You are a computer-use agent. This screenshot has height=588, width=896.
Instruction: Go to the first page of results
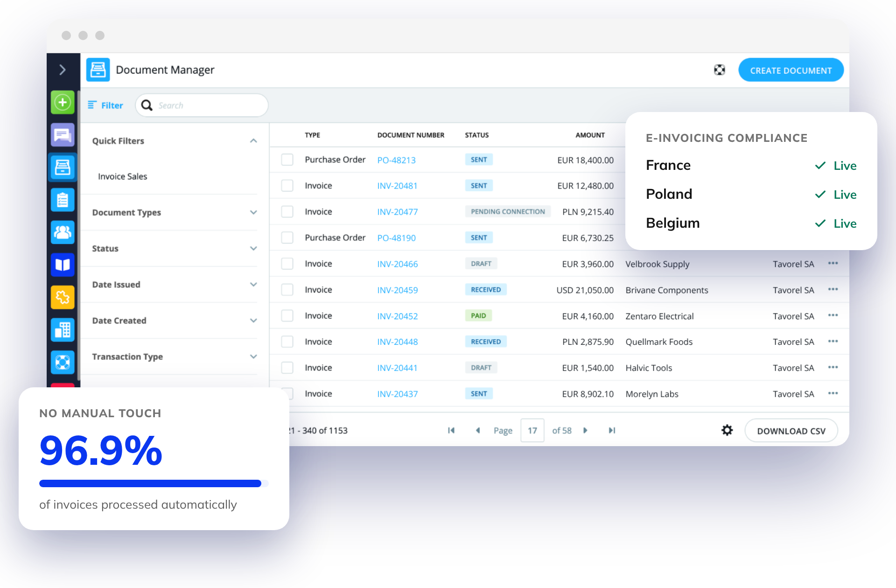tap(451, 430)
